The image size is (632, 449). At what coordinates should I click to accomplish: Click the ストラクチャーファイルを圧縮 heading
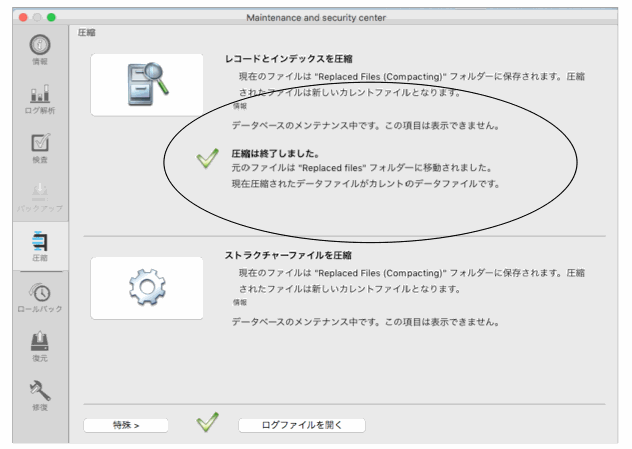tap(288, 256)
